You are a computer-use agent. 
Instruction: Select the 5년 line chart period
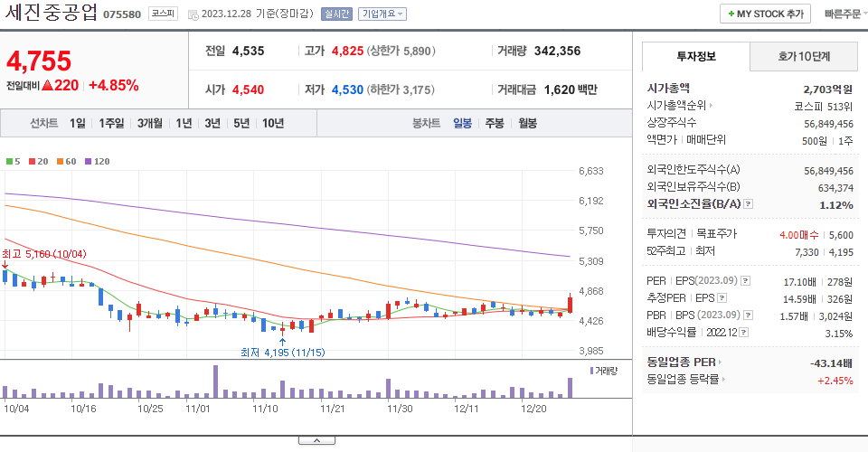pos(241,123)
